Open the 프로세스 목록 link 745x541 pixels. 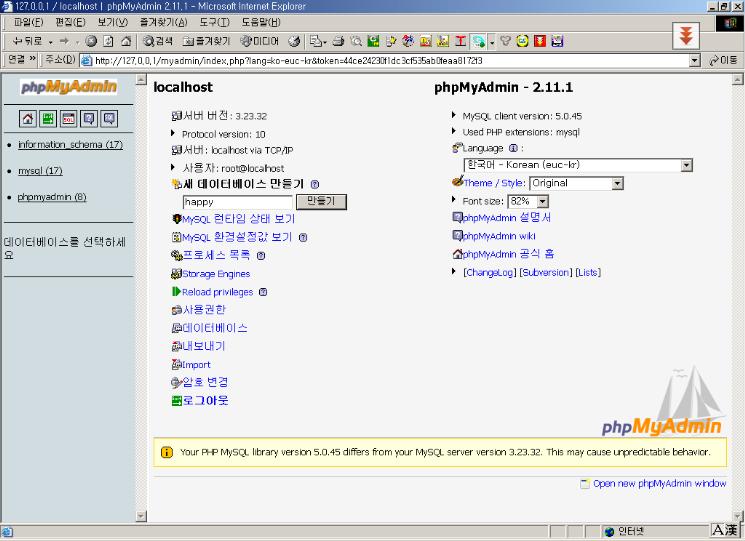click(216, 255)
